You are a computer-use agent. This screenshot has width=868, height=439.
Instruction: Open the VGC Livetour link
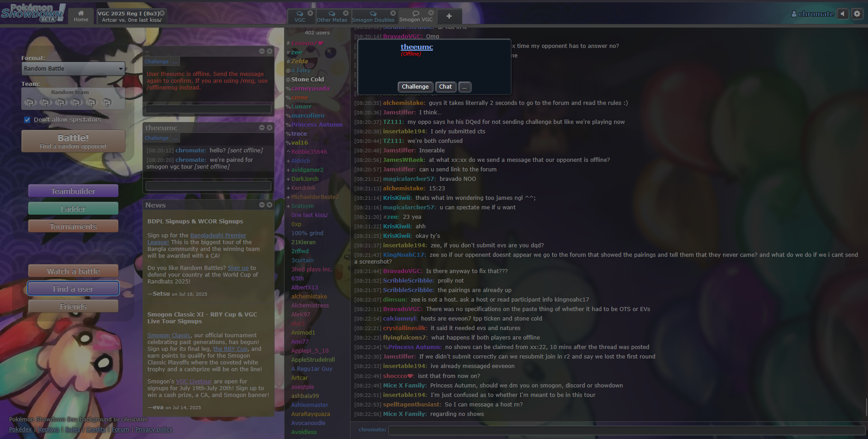pos(194,382)
